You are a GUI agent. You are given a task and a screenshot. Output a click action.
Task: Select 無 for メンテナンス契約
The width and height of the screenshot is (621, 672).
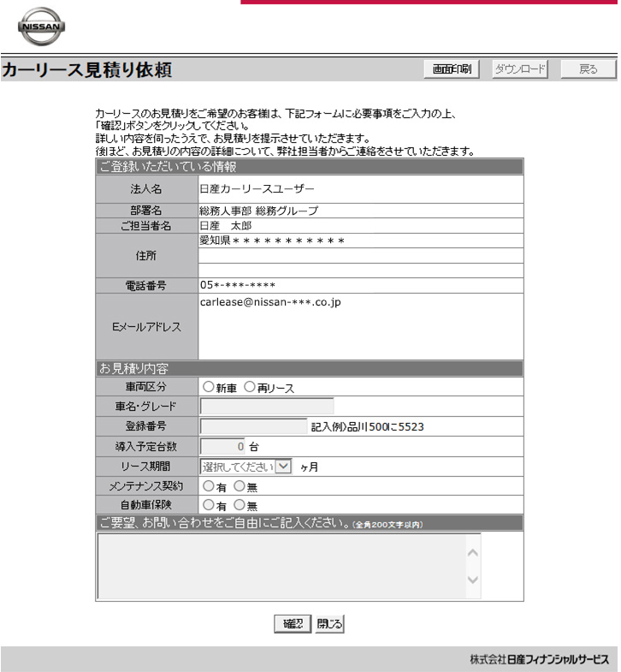(240, 486)
